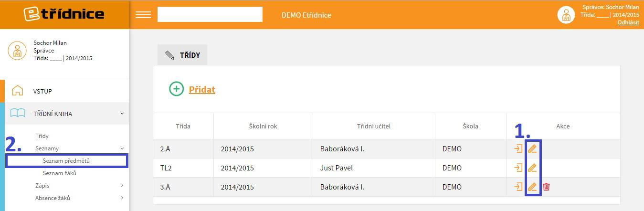Expand the Absence žáků submenu
This screenshot has height=211, width=644.
[122, 198]
